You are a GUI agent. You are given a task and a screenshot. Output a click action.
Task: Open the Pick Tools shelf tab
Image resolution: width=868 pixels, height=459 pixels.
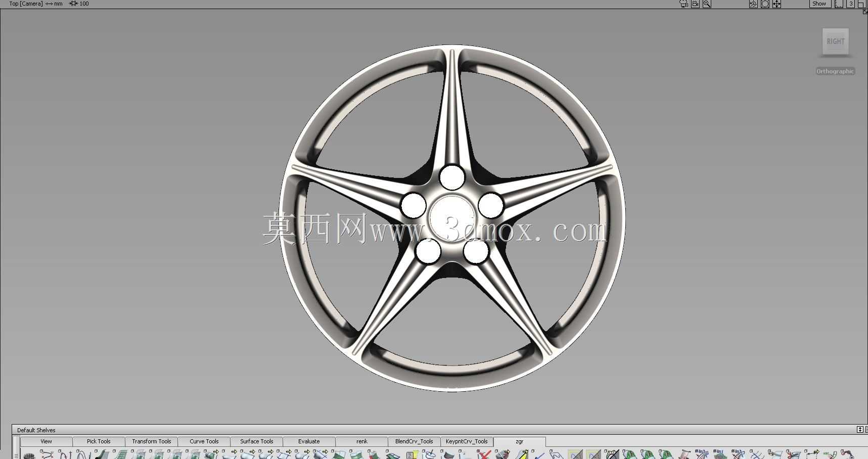[99, 441]
